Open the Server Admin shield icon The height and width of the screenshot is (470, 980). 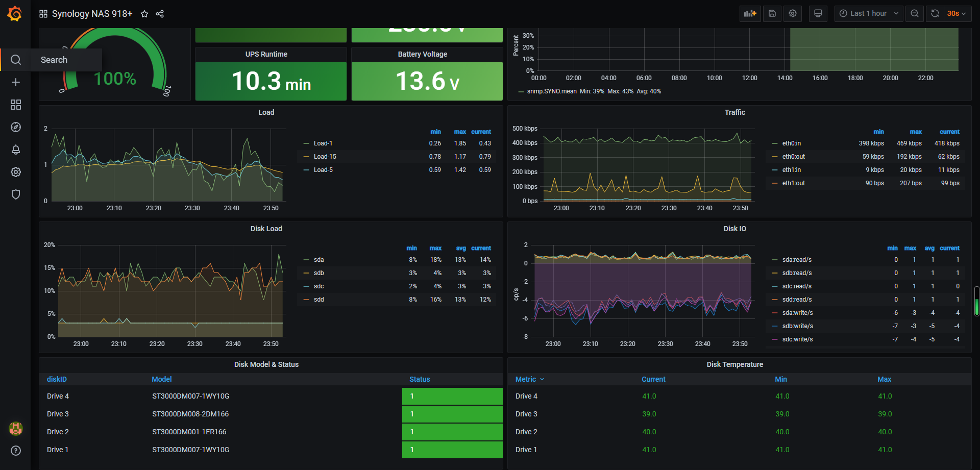click(x=16, y=194)
